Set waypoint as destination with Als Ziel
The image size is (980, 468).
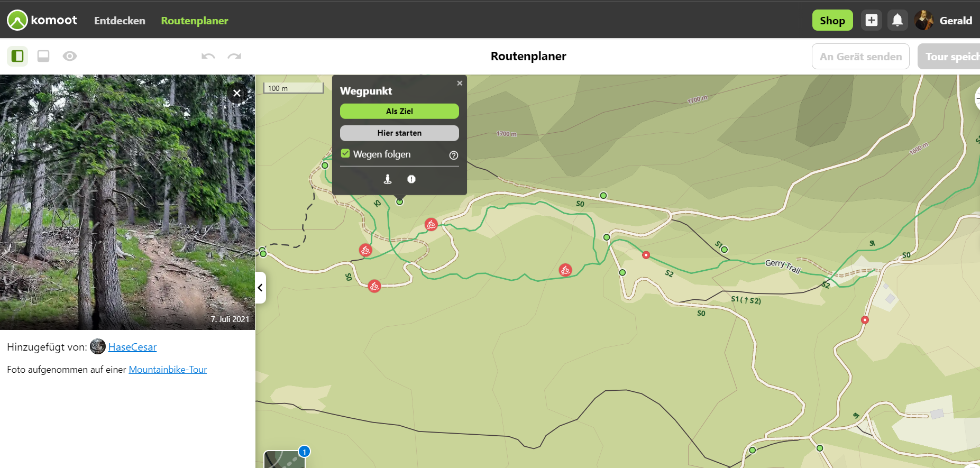pos(399,111)
